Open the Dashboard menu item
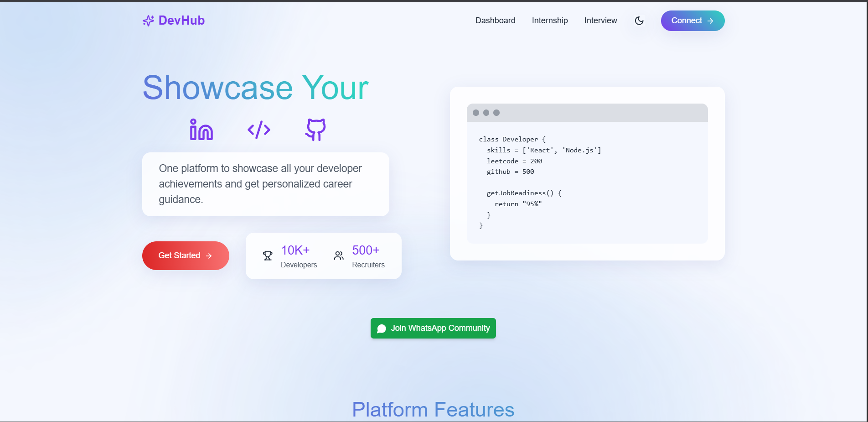Screen dimensions: 868x422 (x=495, y=21)
